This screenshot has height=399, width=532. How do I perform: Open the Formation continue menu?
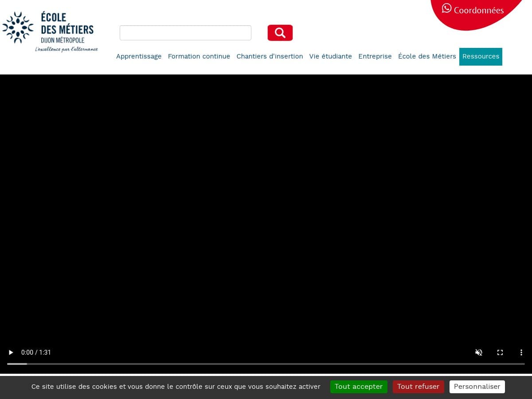point(199,56)
